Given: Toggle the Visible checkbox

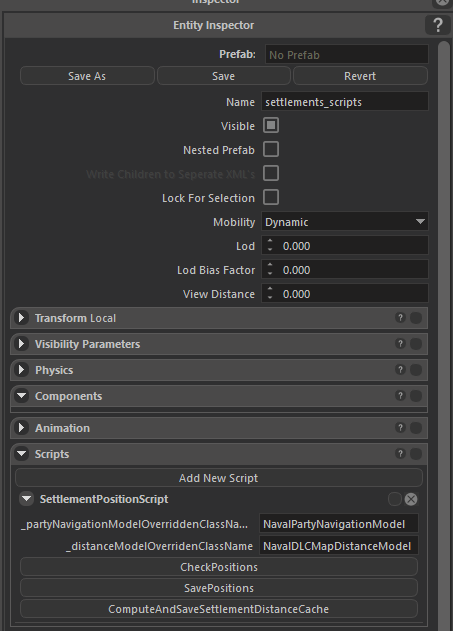Looking at the screenshot, I should (x=271, y=125).
